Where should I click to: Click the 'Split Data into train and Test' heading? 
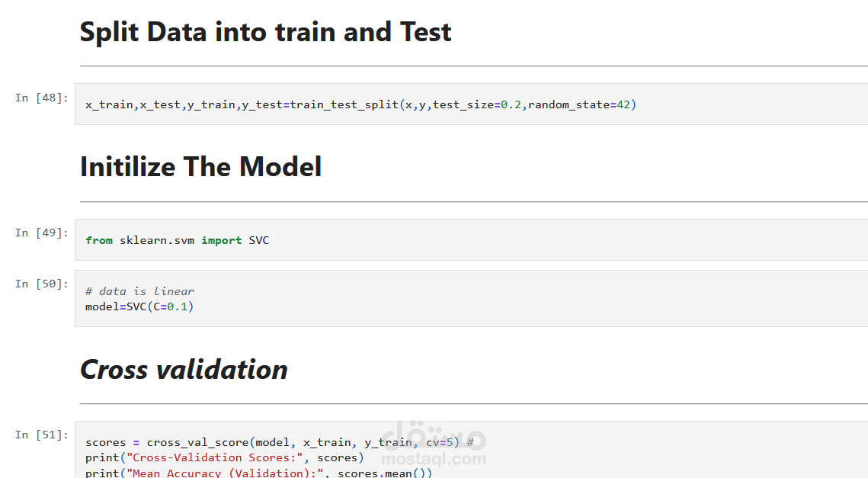click(x=266, y=32)
